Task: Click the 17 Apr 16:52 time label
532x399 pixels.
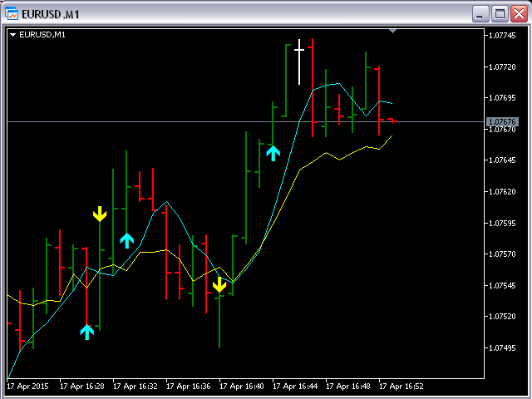Action: pos(401,387)
